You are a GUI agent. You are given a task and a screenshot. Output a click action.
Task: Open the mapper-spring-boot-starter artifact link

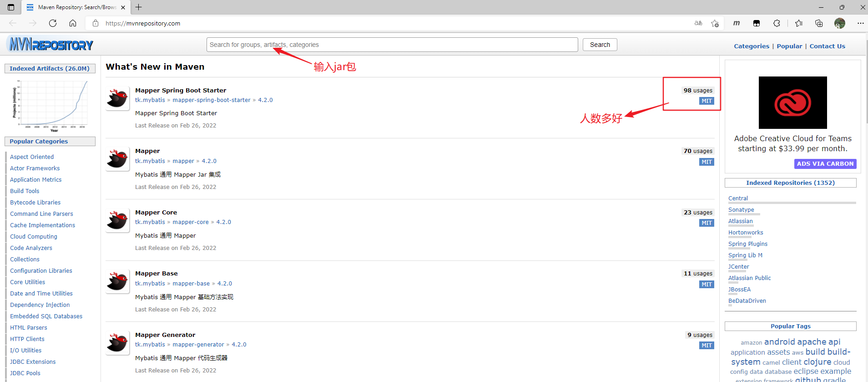pyautogui.click(x=212, y=100)
